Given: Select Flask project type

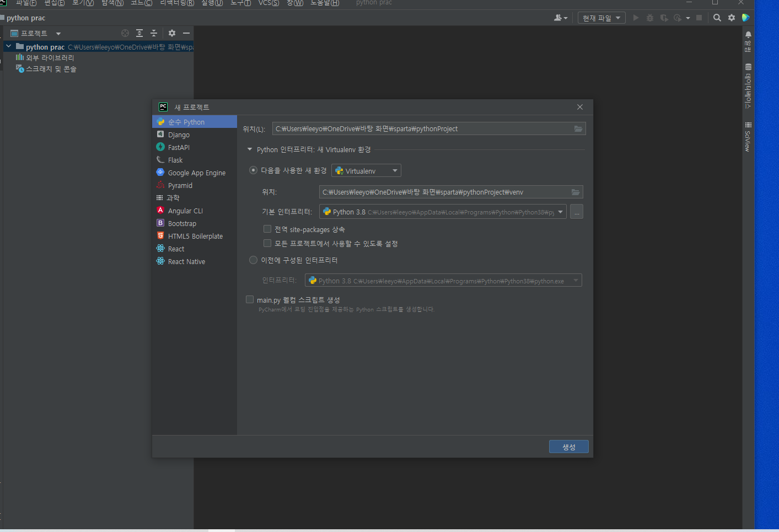Looking at the screenshot, I should pos(194,160).
